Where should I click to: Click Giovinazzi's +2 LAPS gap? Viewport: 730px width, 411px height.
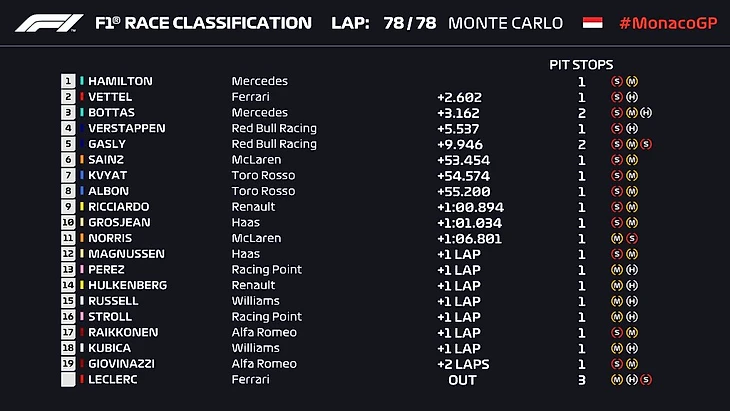[x=462, y=364]
